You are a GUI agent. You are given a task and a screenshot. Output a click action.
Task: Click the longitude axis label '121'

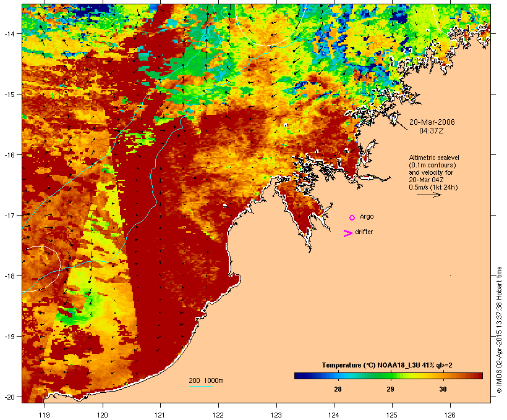(160, 415)
